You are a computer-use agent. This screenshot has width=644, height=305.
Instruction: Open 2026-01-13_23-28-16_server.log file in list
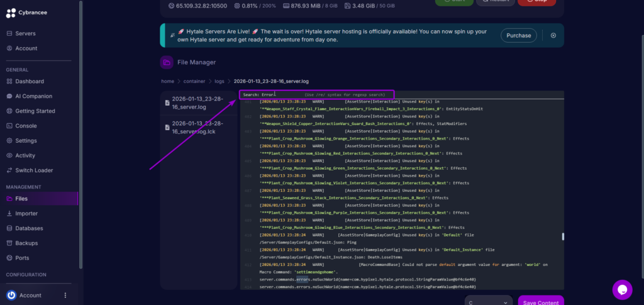click(x=199, y=103)
